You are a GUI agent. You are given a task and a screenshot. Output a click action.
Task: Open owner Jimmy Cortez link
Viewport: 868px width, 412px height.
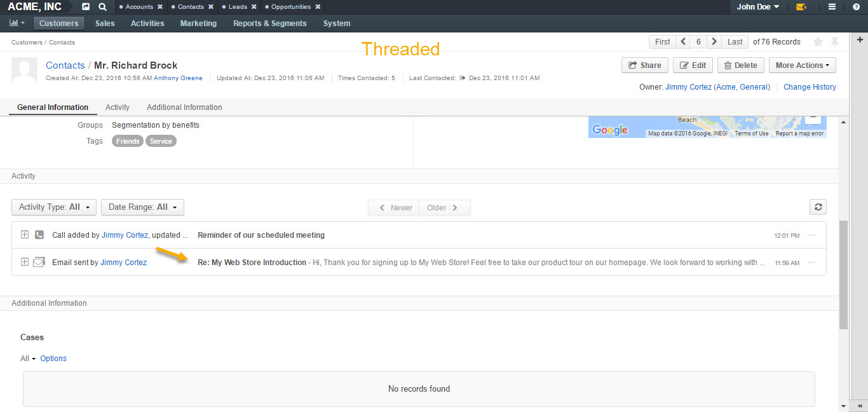[x=688, y=87]
